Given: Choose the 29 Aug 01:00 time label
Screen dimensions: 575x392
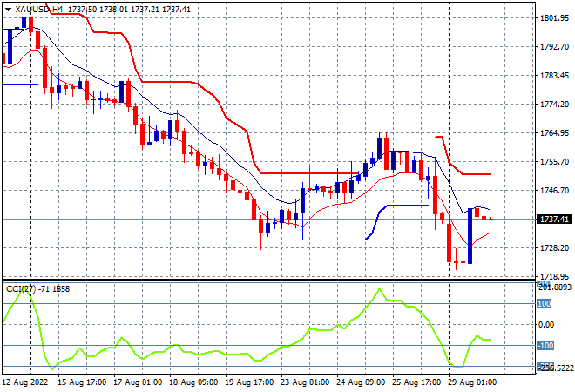Looking at the screenshot, I should [470, 382].
